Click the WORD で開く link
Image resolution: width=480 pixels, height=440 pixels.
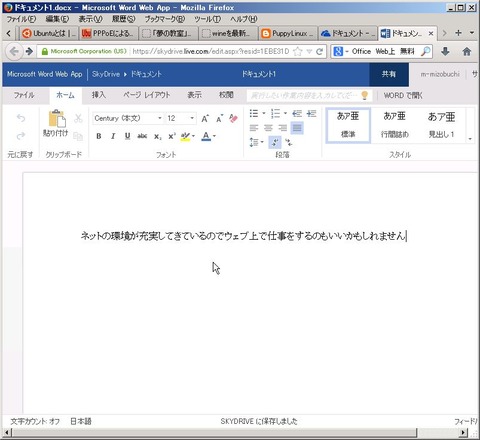(x=403, y=96)
